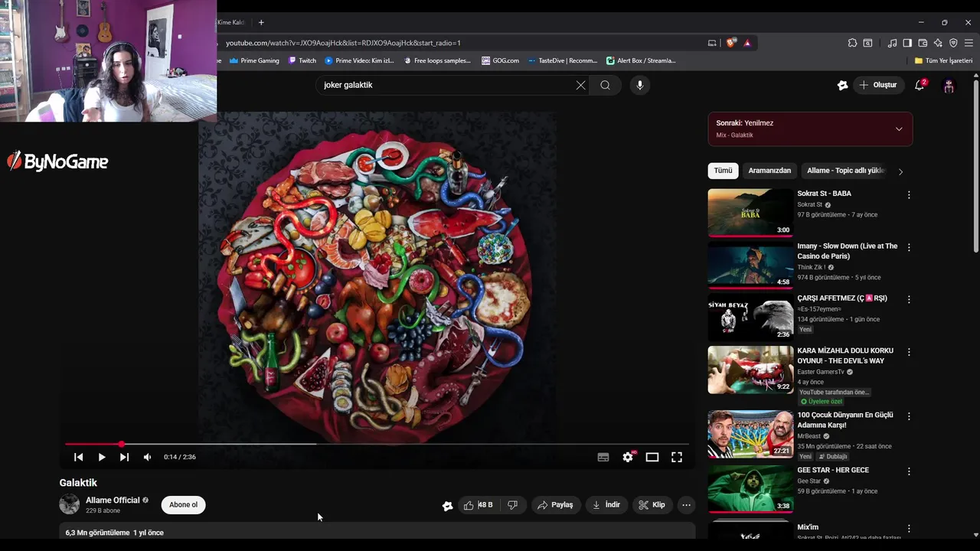
Task: Open the TasteDive bookmark
Action: (563, 60)
